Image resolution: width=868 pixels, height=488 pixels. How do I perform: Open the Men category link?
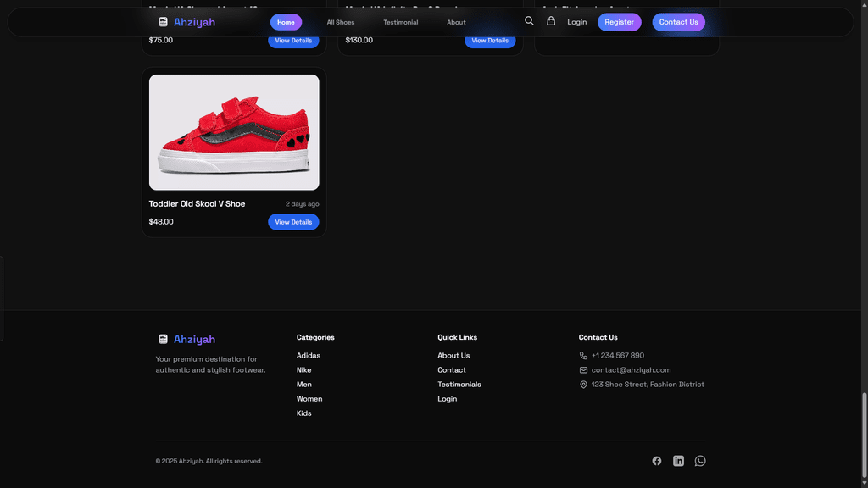304,385
